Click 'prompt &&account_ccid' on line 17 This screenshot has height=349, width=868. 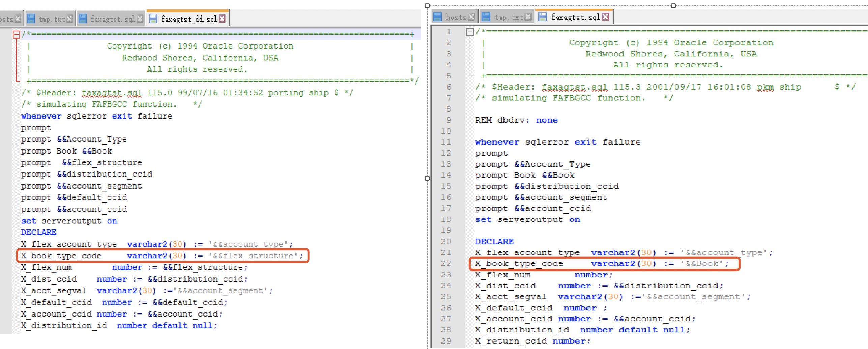coord(533,209)
